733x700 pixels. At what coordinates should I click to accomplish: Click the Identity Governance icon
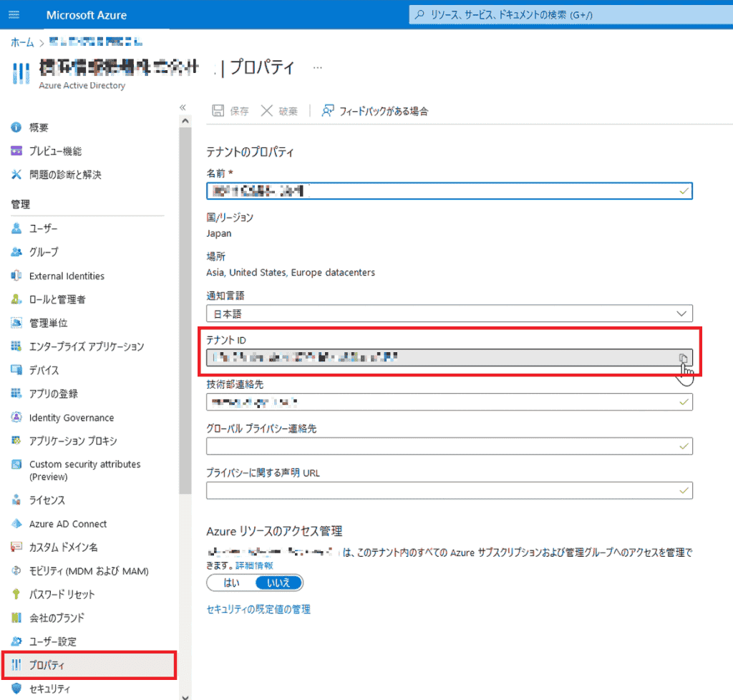pyautogui.click(x=16, y=417)
